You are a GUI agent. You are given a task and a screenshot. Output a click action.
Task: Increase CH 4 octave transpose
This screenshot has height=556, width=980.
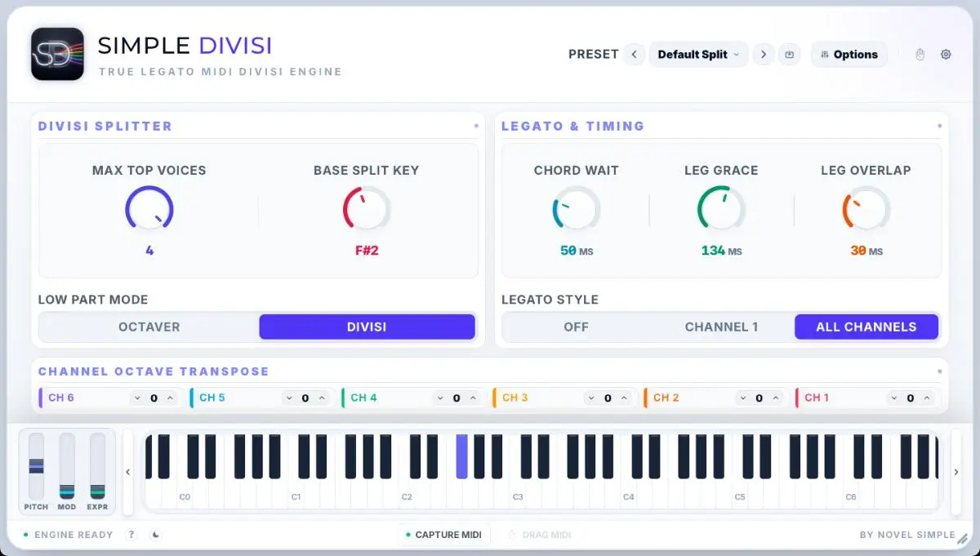[x=473, y=398]
